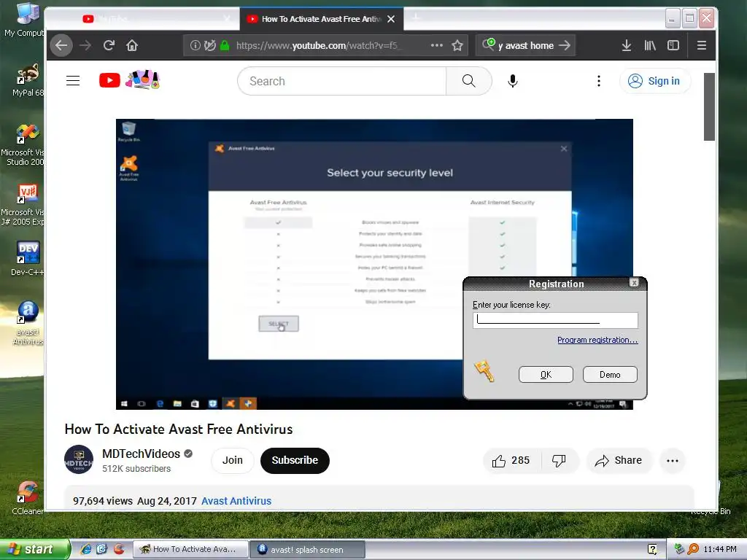Open more actions ellipsis beside Share

click(672, 461)
